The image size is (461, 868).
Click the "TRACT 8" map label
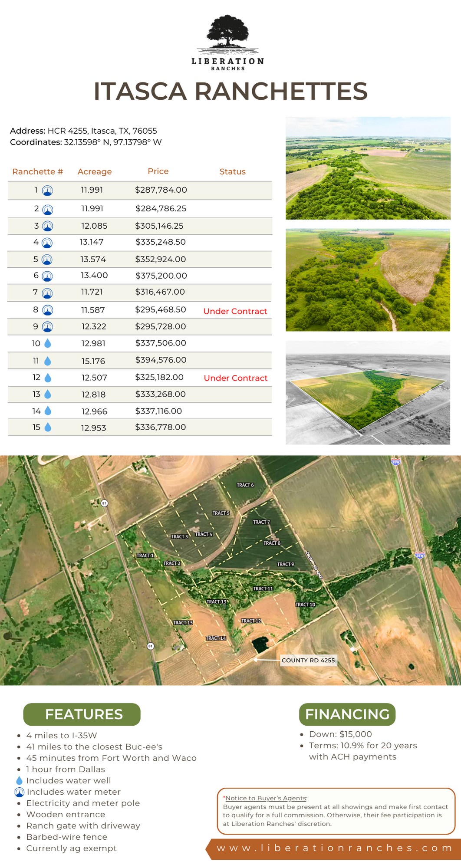272,543
